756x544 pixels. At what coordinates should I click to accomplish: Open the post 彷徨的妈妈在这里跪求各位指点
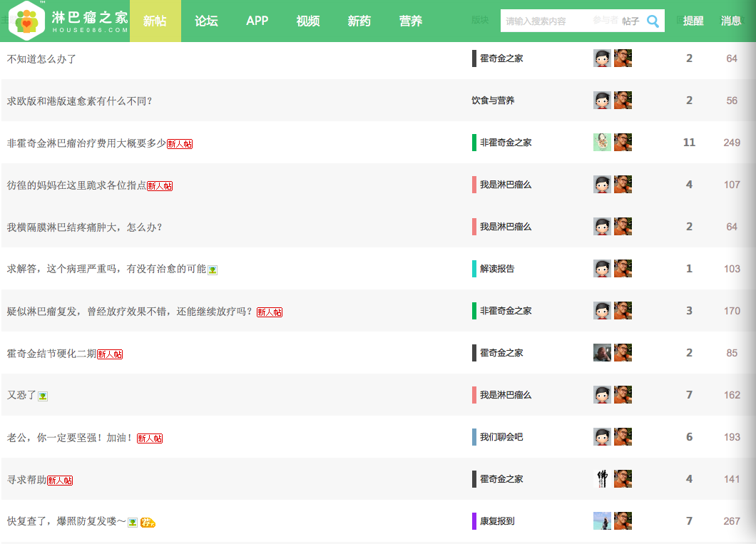coord(76,185)
